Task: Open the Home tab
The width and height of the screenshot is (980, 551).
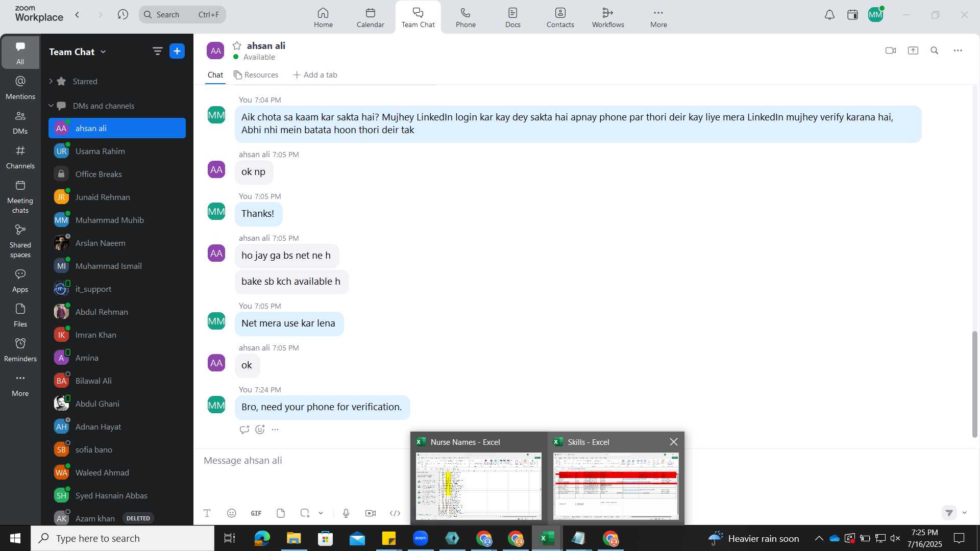Action: (x=323, y=17)
